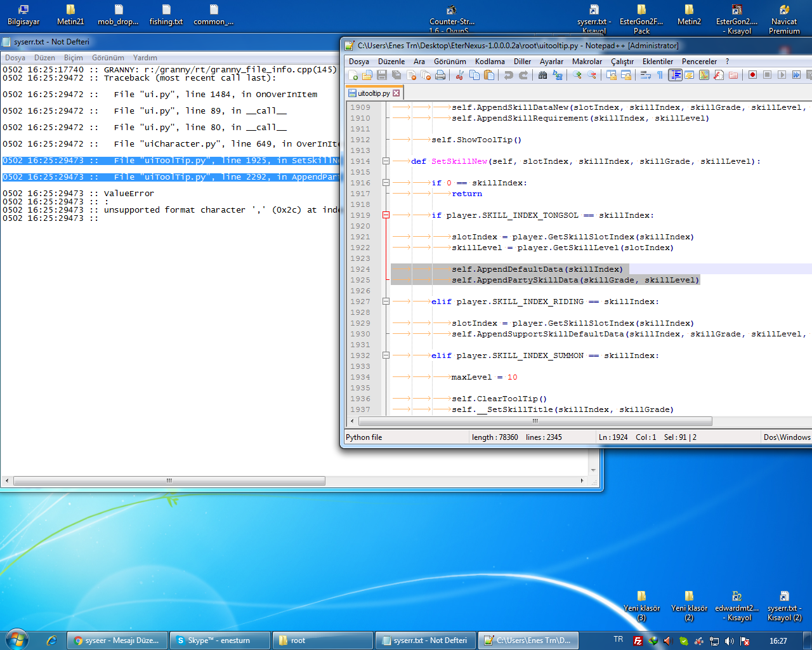
Task: Select the fishing.txt desktop file
Action: pos(166,15)
